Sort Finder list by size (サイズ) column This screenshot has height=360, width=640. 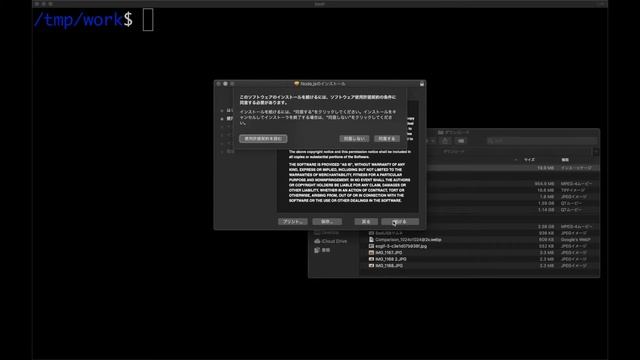pyautogui.click(x=529, y=160)
